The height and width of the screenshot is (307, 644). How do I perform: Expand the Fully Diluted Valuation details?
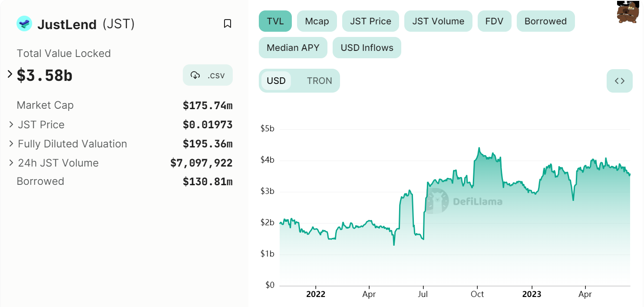click(x=11, y=144)
